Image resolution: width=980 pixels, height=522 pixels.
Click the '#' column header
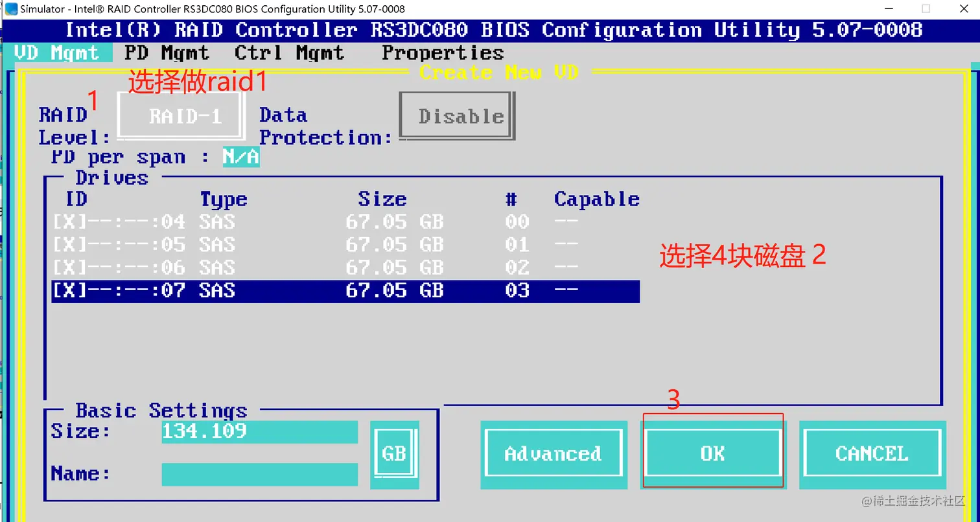(511, 199)
